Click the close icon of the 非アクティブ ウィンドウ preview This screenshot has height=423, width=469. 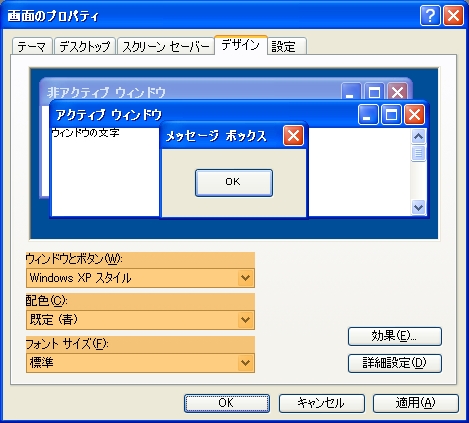click(397, 91)
